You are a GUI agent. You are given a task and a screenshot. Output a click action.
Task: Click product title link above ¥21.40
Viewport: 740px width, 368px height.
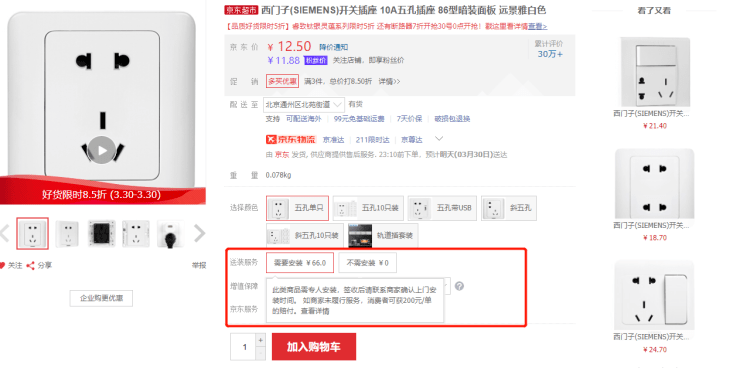click(x=651, y=114)
